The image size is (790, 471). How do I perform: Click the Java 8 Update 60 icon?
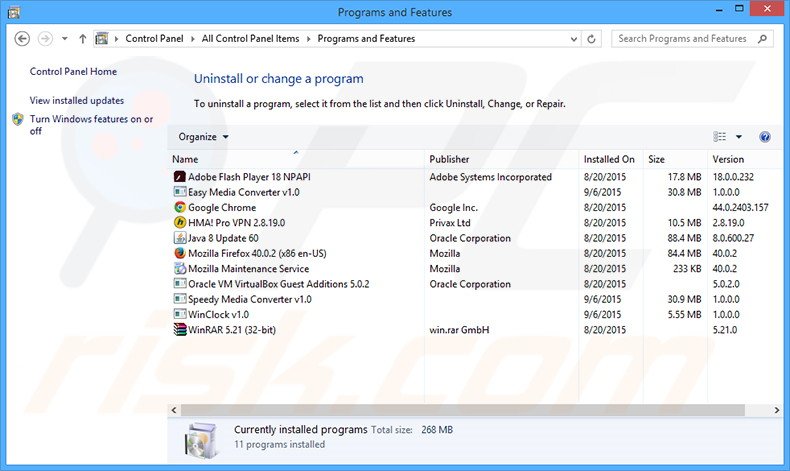pyautogui.click(x=180, y=238)
